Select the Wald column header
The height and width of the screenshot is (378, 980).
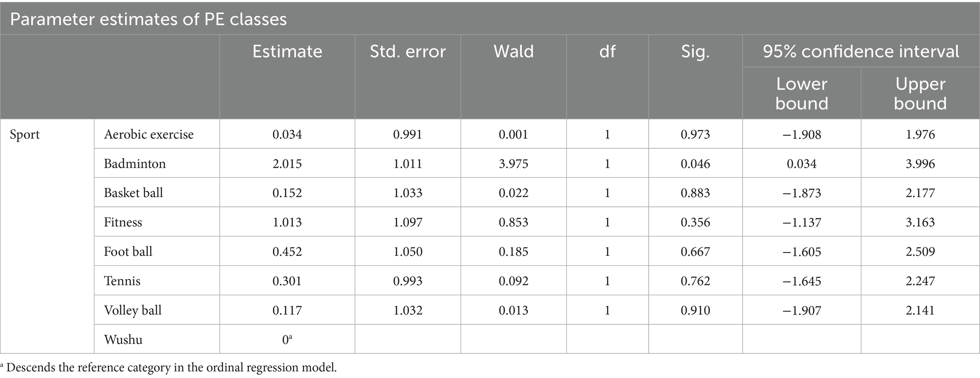513,52
